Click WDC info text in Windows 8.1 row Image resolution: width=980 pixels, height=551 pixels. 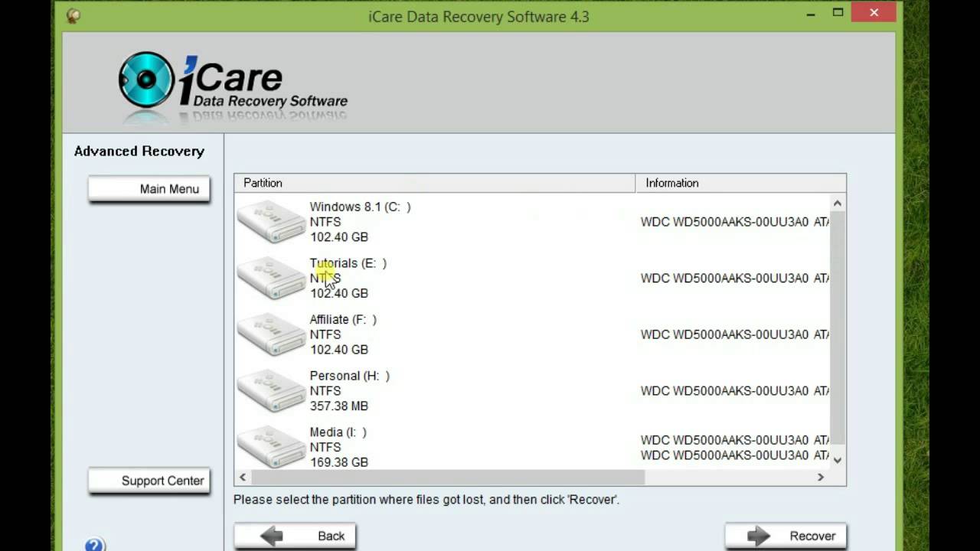click(735, 222)
